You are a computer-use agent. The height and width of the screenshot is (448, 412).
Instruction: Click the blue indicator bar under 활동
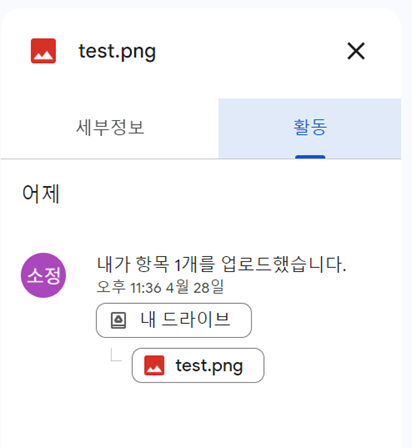pos(310,157)
